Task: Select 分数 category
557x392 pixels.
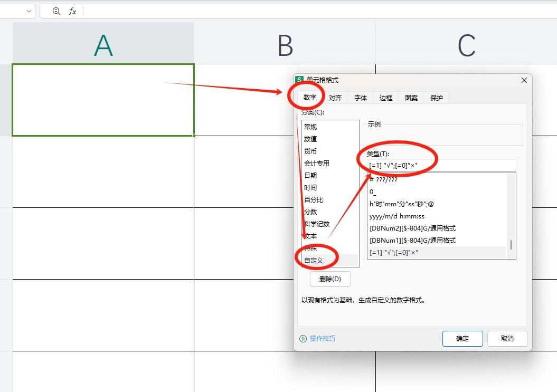Action: coord(330,212)
